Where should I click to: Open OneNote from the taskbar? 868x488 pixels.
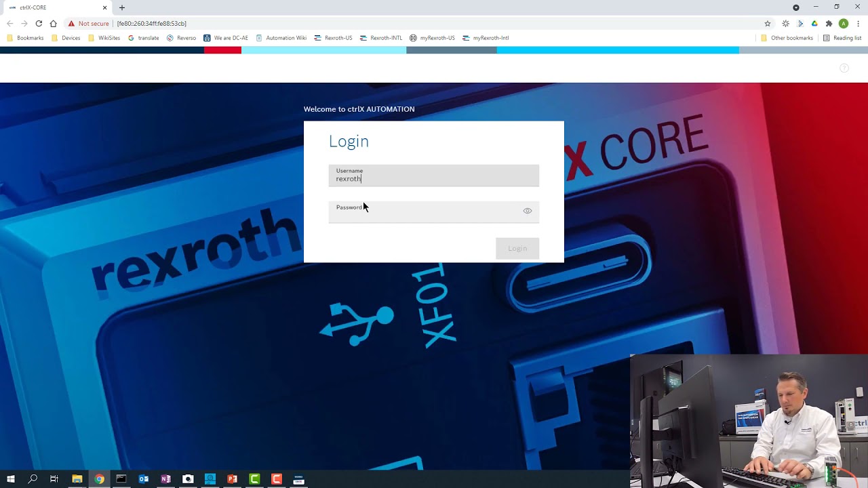[165, 479]
